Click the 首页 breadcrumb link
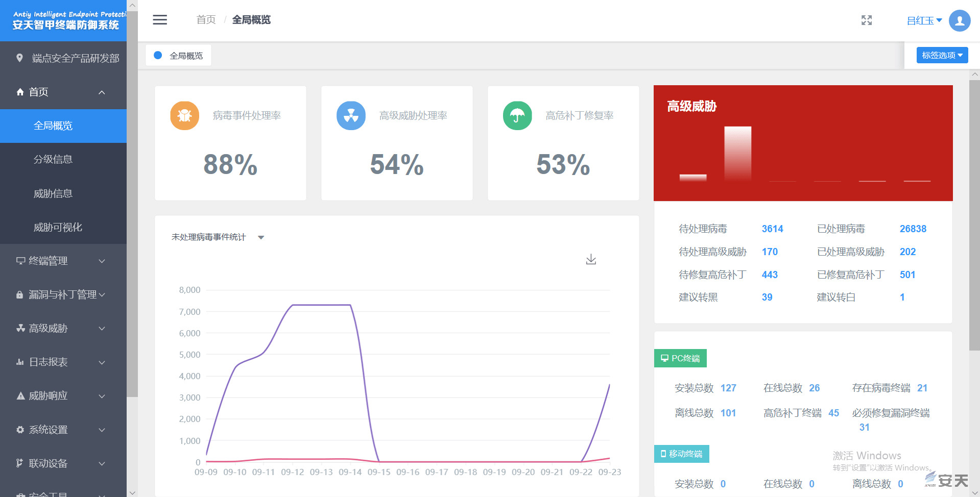Image resolution: width=980 pixels, height=497 pixels. pyautogui.click(x=206, y=20)
